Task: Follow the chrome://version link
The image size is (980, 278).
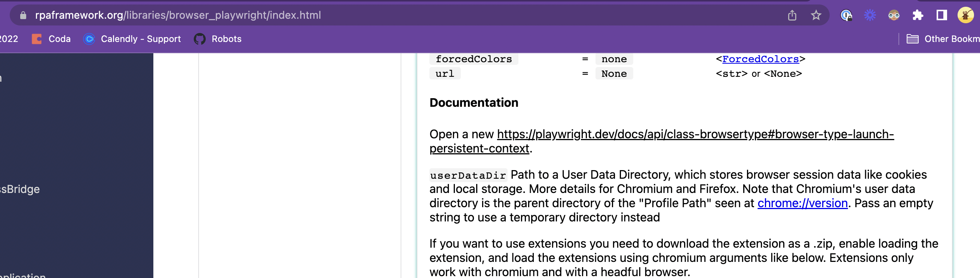Action: (803, 203)
